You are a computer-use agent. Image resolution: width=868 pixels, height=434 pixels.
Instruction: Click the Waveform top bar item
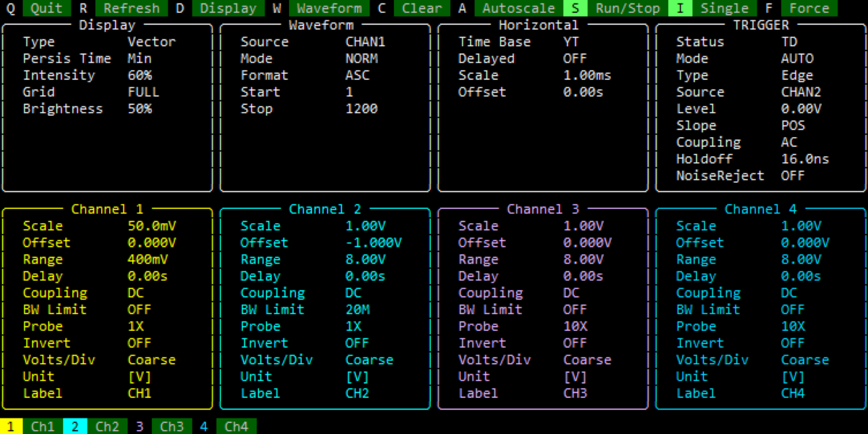pos(329,8)
